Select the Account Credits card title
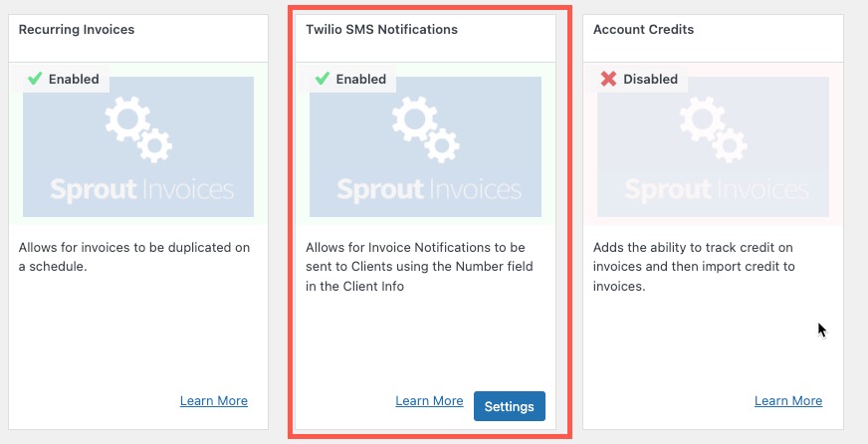Image resolution: width=868 pixels, height=444 pixels. pos(644,30)
